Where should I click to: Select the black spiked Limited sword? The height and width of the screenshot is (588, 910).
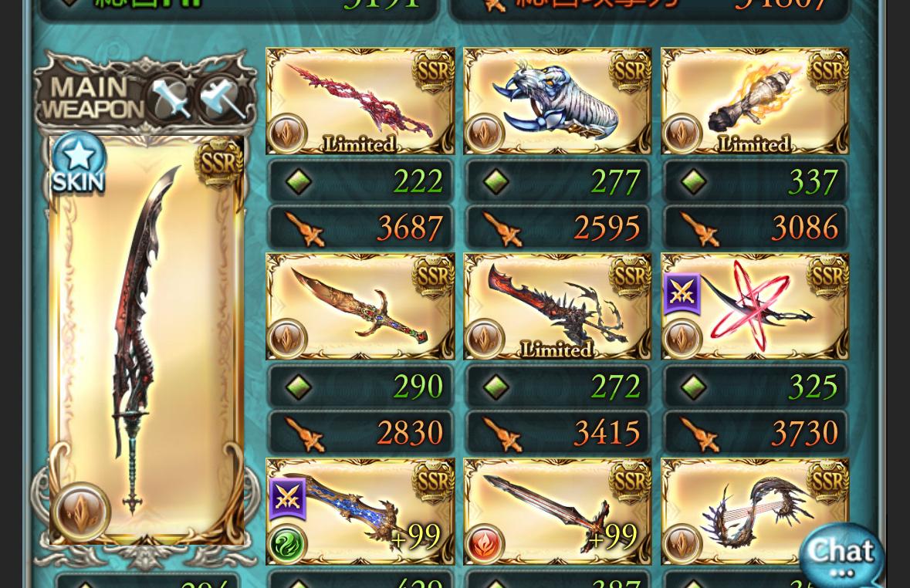[558, 306]
